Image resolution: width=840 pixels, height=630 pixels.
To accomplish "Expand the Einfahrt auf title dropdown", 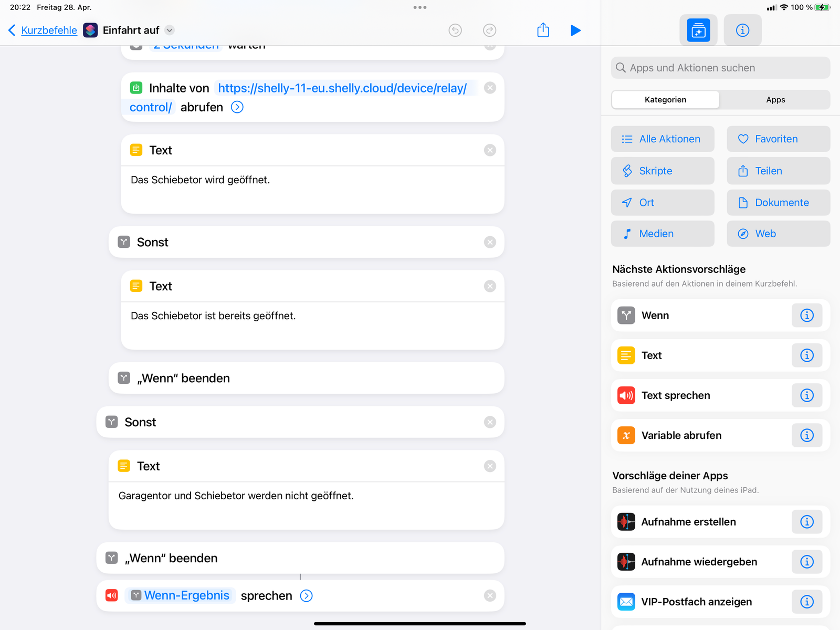I will tap(170, 30).
